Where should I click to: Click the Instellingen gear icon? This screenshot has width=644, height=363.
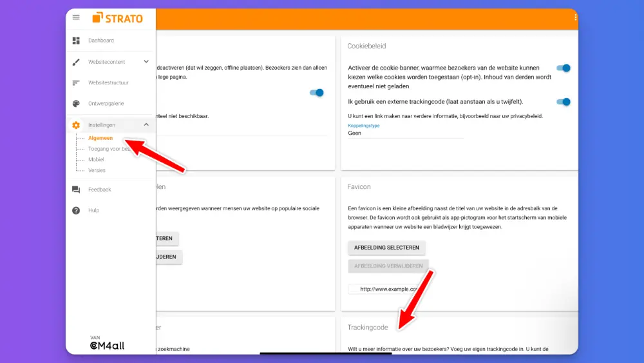(76, 125)
